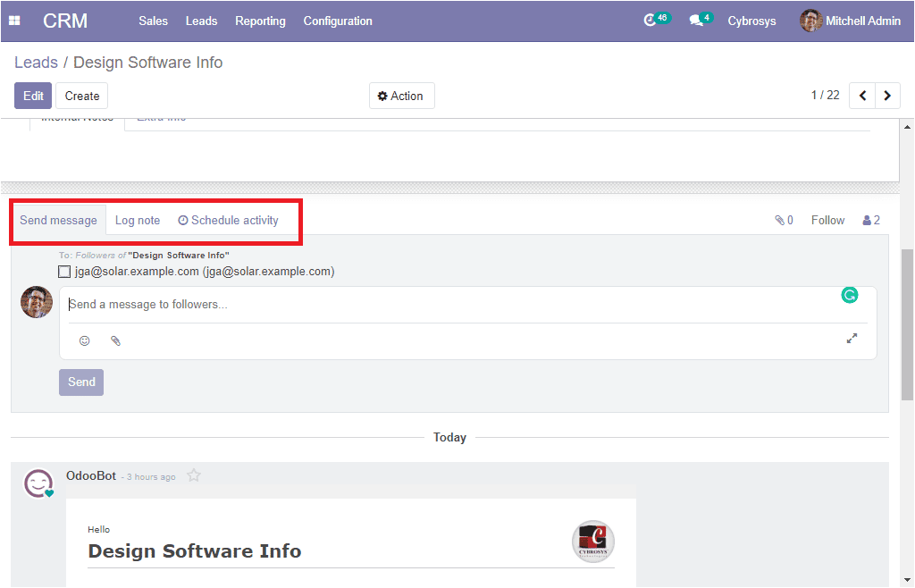
Task: Click the vertical scrollbar thumb
Action: (907, 324)
